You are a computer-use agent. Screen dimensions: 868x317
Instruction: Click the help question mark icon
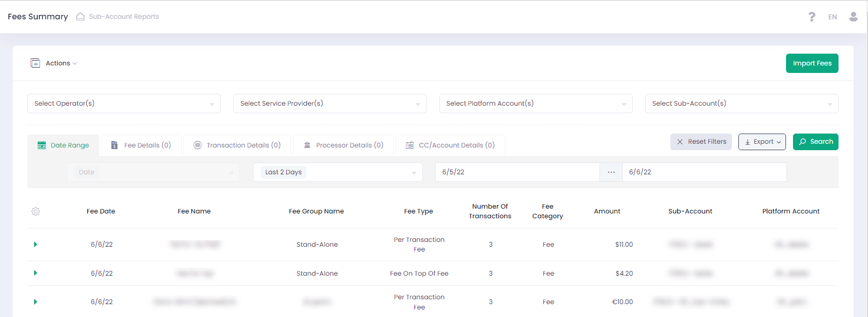point(812,17)
